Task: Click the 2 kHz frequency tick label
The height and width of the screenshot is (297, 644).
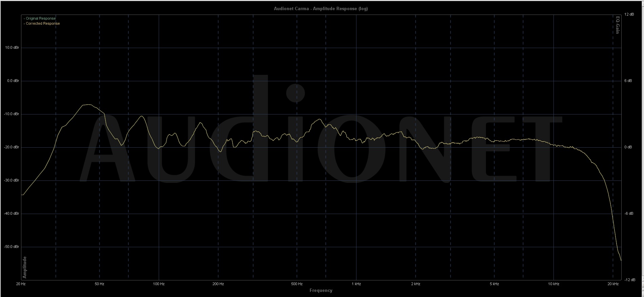Action: pos(415,284)
